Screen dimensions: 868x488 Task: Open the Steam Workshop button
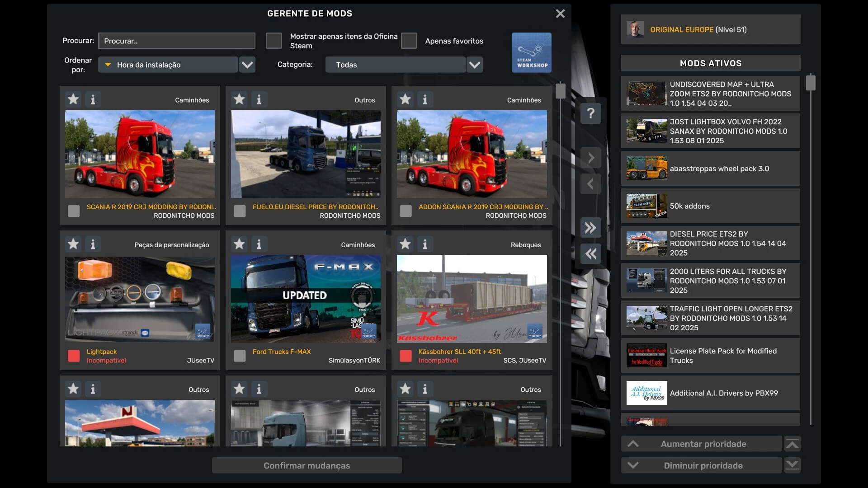[531, 52]
